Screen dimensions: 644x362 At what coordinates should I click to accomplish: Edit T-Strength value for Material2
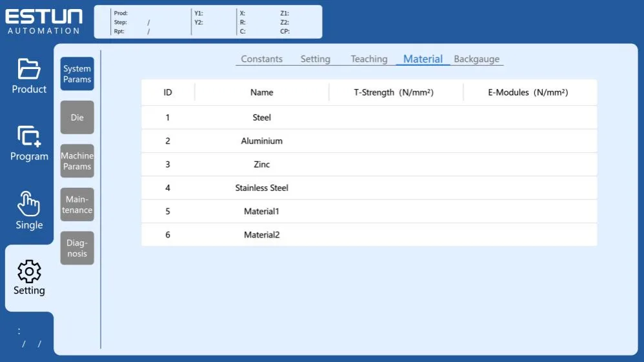coord(396,235)
